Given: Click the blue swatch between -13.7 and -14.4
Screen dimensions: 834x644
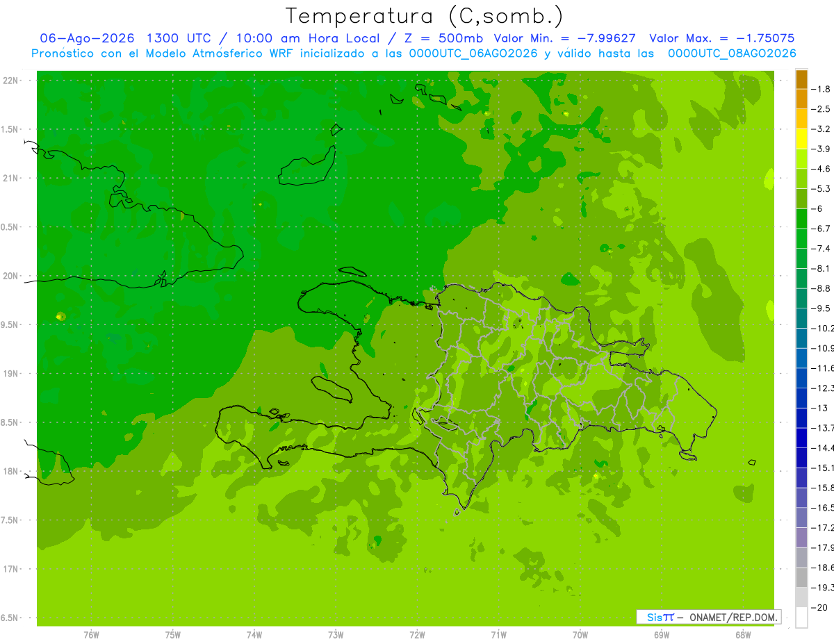Looking at the screenshot, I should (801, 438).
